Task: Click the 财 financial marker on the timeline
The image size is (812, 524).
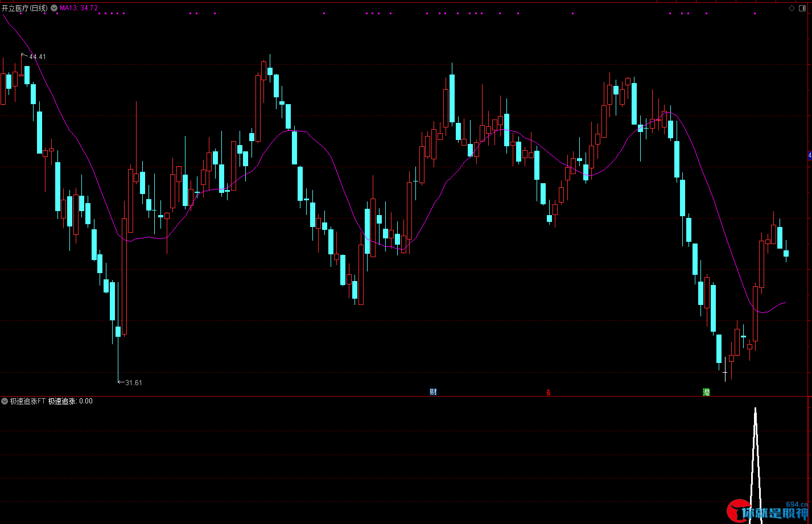Action: coord(433,391)
